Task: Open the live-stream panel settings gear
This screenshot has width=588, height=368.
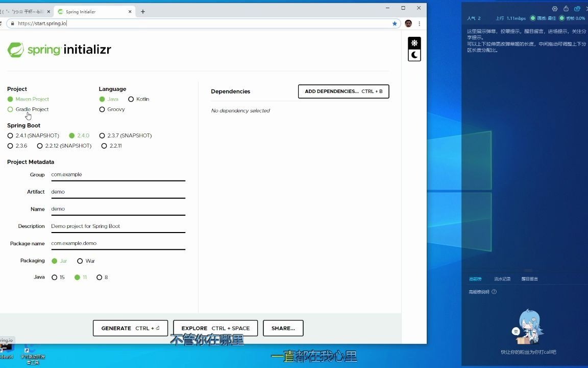Action: 555,8
